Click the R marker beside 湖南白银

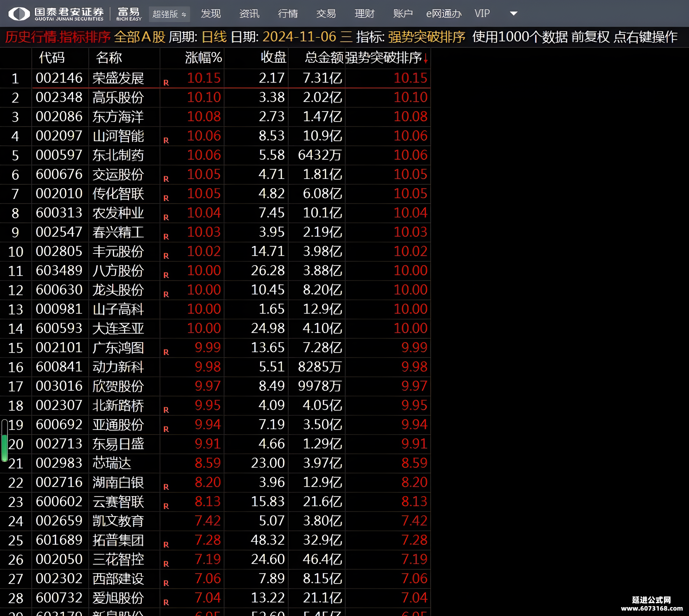(x=166, y=487)
